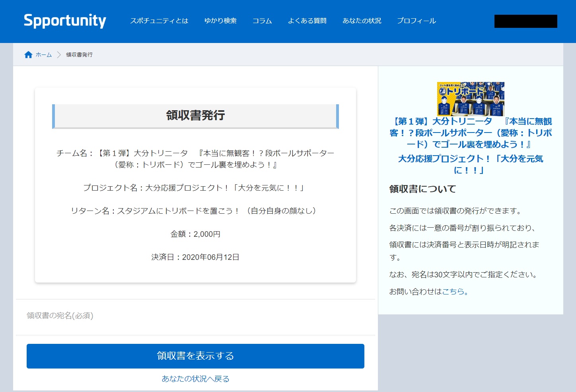
Task: Click the ホーム breadcrumb link
Action: coord(44,55)
